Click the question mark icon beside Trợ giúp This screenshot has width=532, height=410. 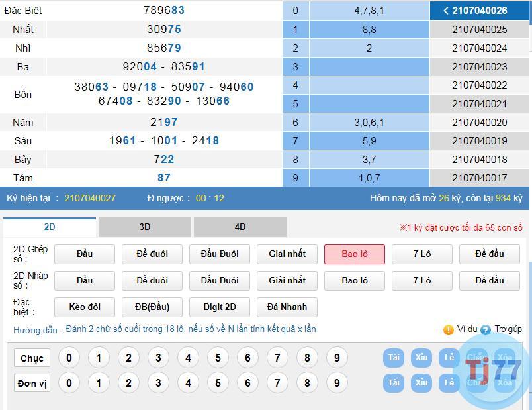point(486,329)
